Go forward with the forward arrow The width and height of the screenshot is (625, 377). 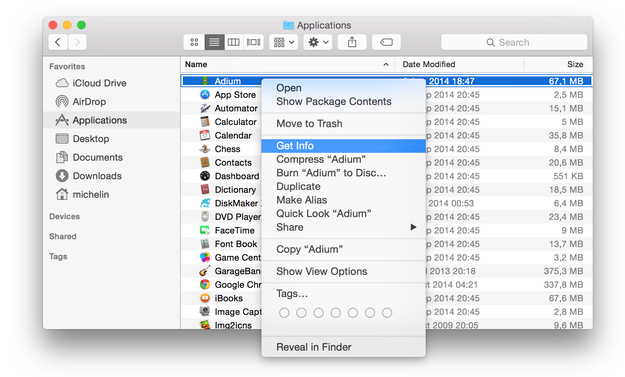click(77, 42)
